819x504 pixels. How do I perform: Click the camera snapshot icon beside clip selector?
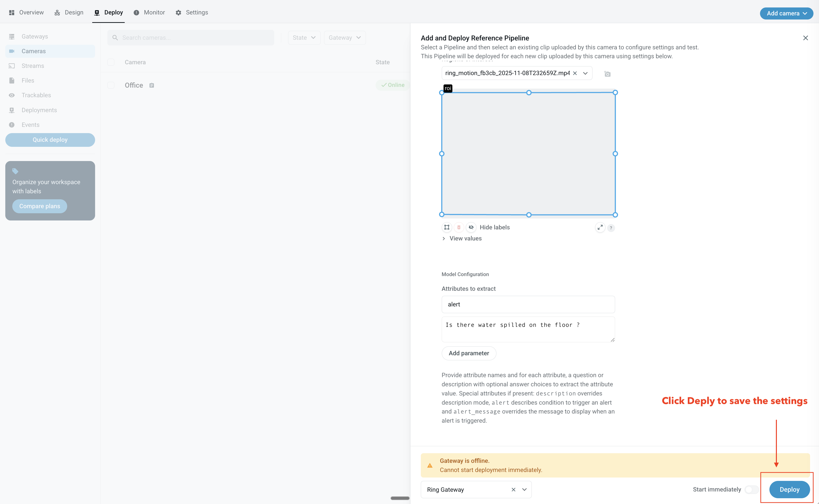click(607, 74)
